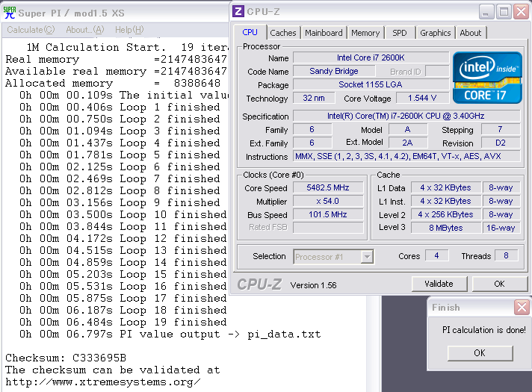Close the CPU-Z window

[522, 12]
